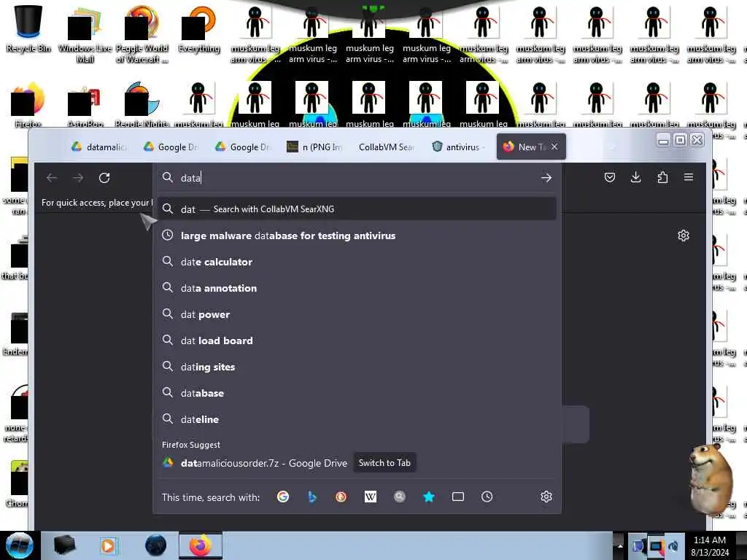Click the Switch to Tab button
This screenshot has width=747, height=560.
384,463
